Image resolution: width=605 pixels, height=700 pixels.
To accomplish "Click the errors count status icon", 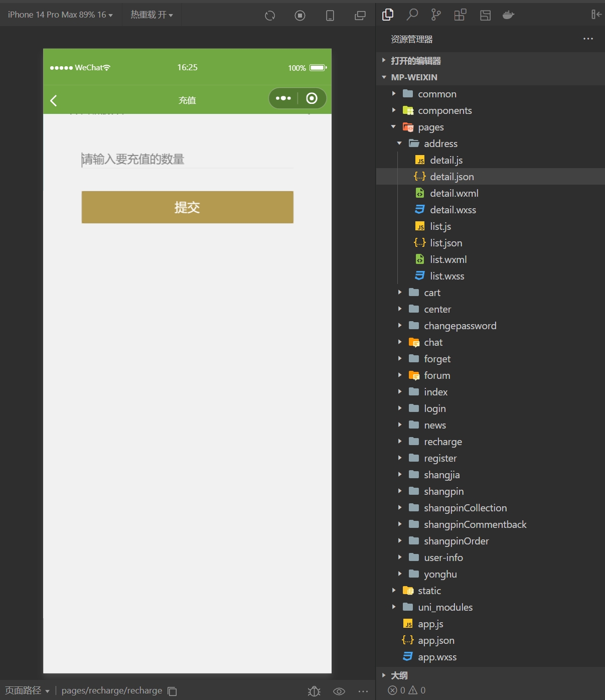I will tap(396, 690).
